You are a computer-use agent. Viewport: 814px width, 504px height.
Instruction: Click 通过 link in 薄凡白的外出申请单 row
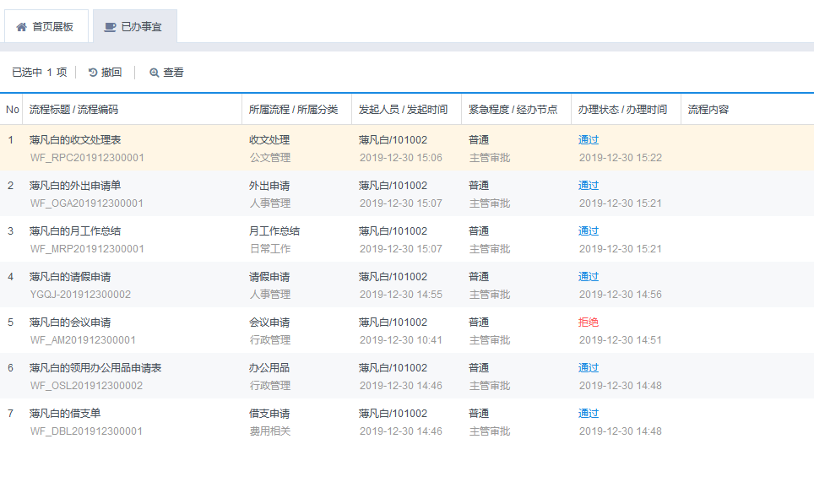point(589,186)
